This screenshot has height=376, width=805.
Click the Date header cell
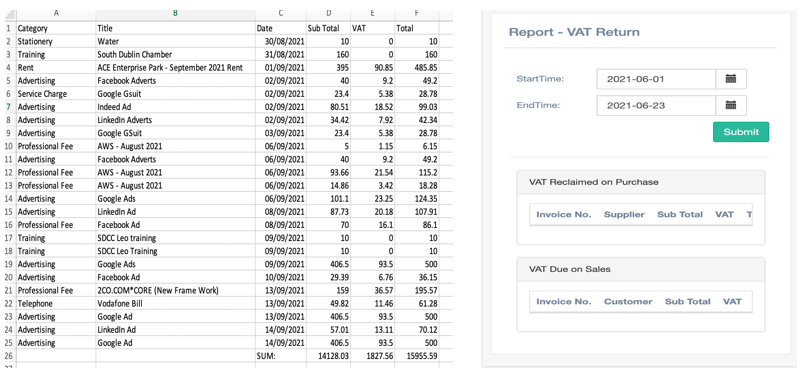pyautogui.click(x=280, y=28)
